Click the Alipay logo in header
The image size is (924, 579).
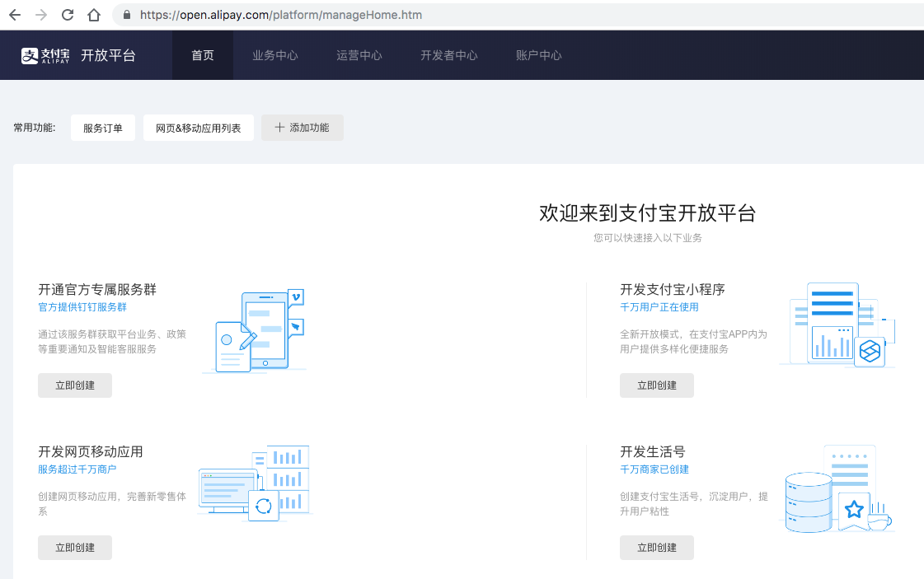tap(45, 55)
